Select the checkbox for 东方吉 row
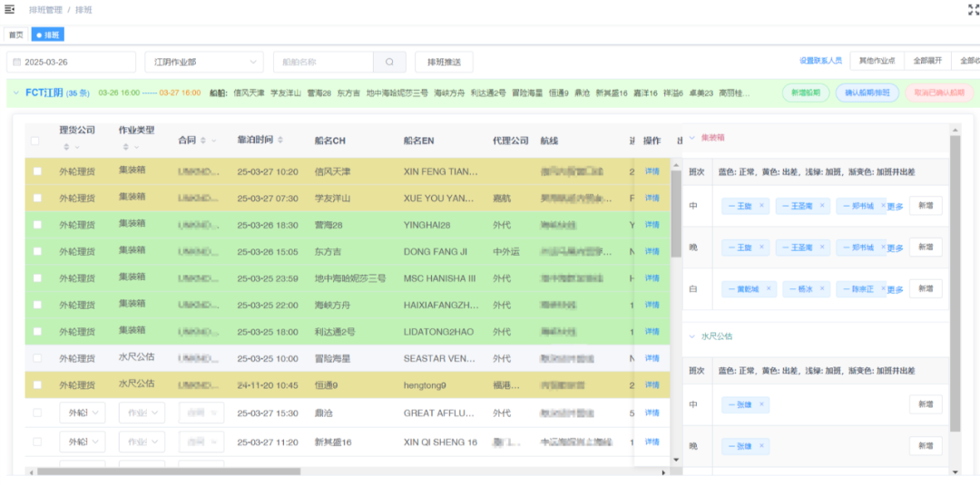This screenshot has width=980, height=486. click(37, 251)
